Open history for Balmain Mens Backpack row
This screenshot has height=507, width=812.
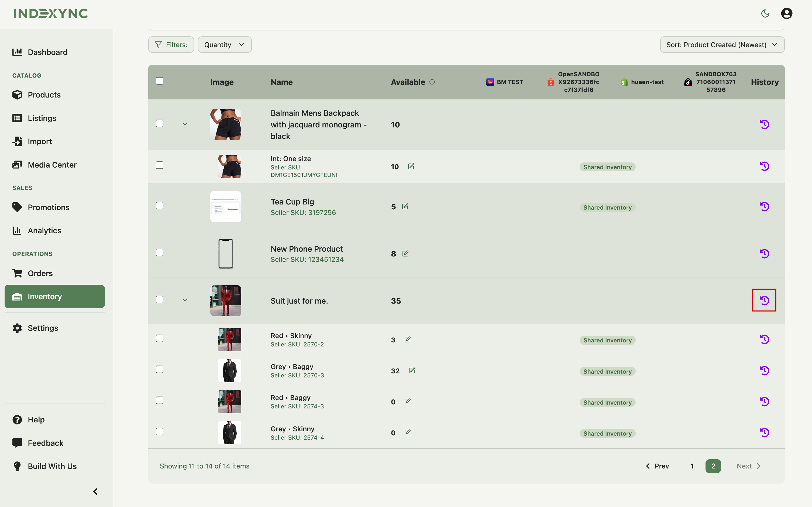(764, 124)
